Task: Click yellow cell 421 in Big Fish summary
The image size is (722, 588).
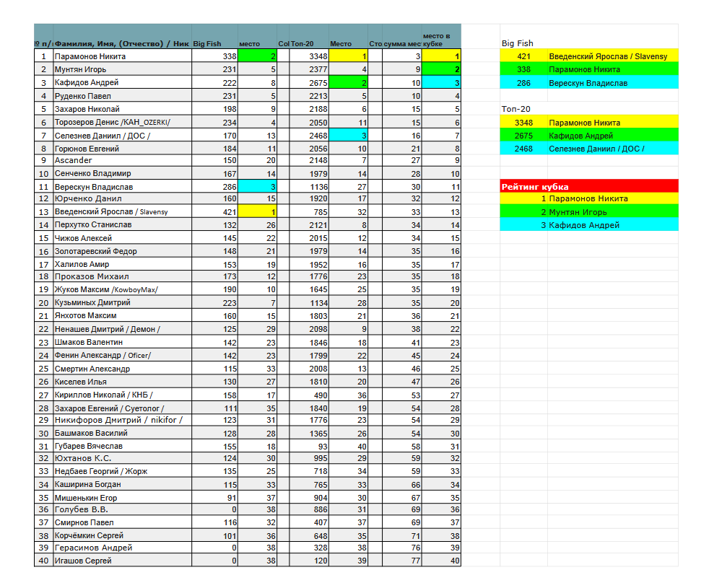Action: pos(523,56)
